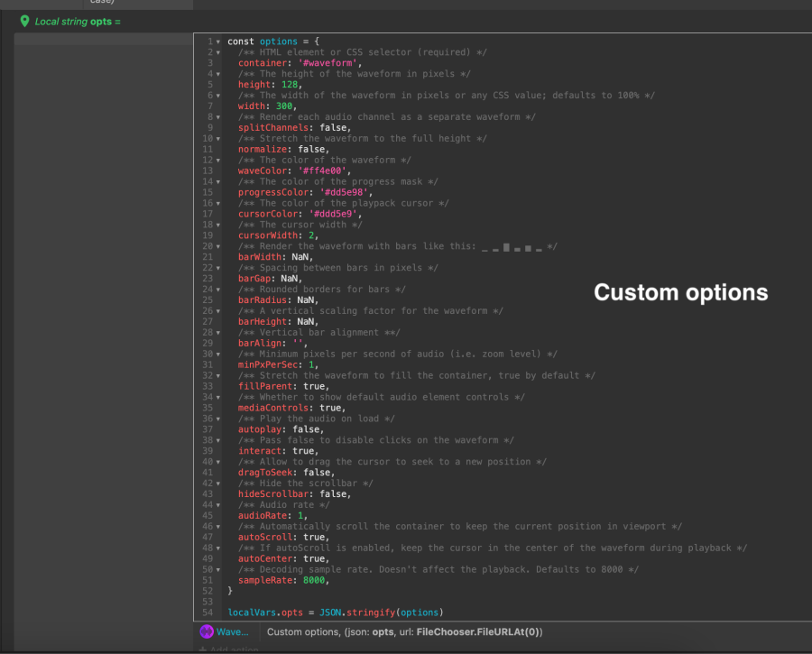
Task: Click line number 53 in gutter
Action: [x=208, y=602]
